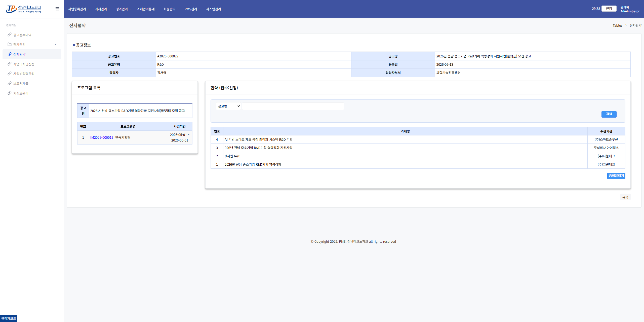Click the search keyword input field

293,106
